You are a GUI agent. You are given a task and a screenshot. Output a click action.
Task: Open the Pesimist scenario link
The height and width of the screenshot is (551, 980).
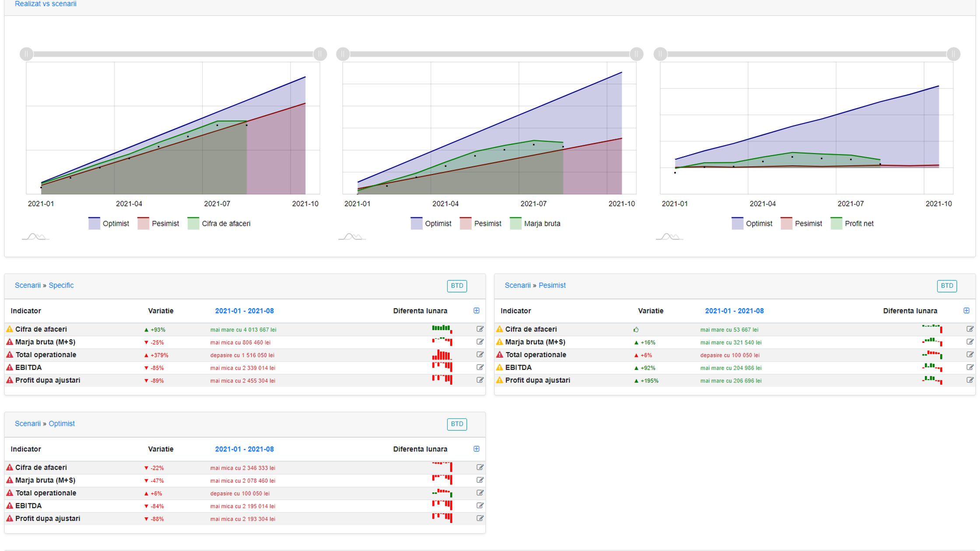[552, 285]
